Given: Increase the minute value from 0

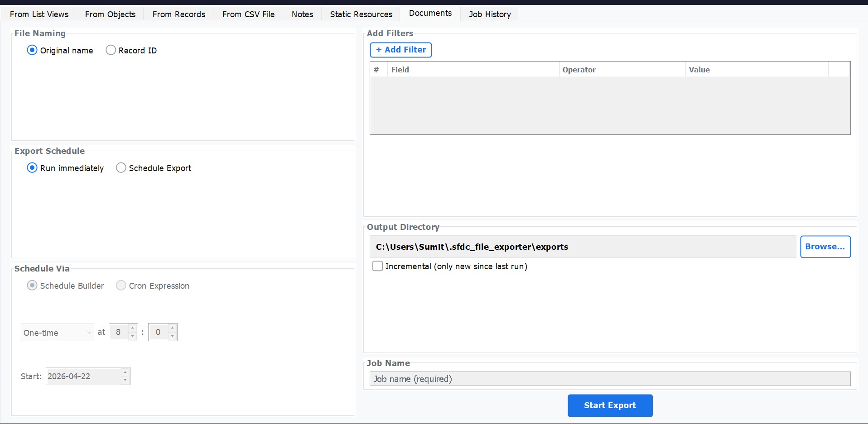Looking at the screenshot, I should (173, 329).
